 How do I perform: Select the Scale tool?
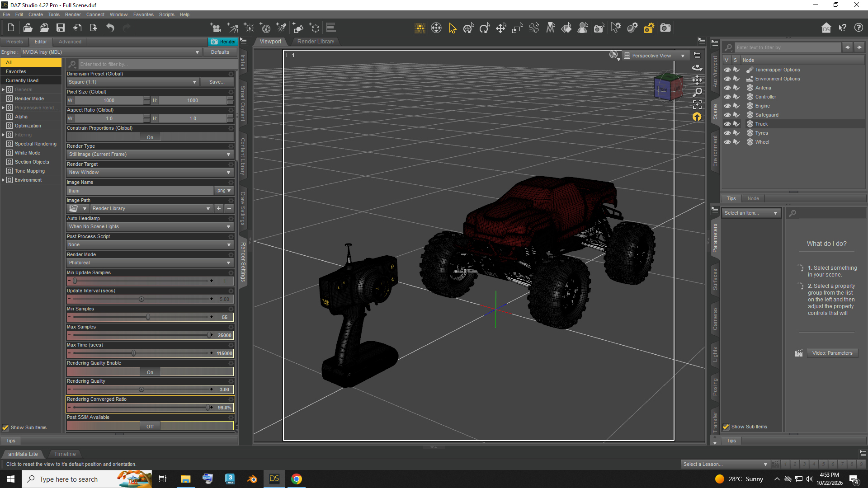pos(517,28)
